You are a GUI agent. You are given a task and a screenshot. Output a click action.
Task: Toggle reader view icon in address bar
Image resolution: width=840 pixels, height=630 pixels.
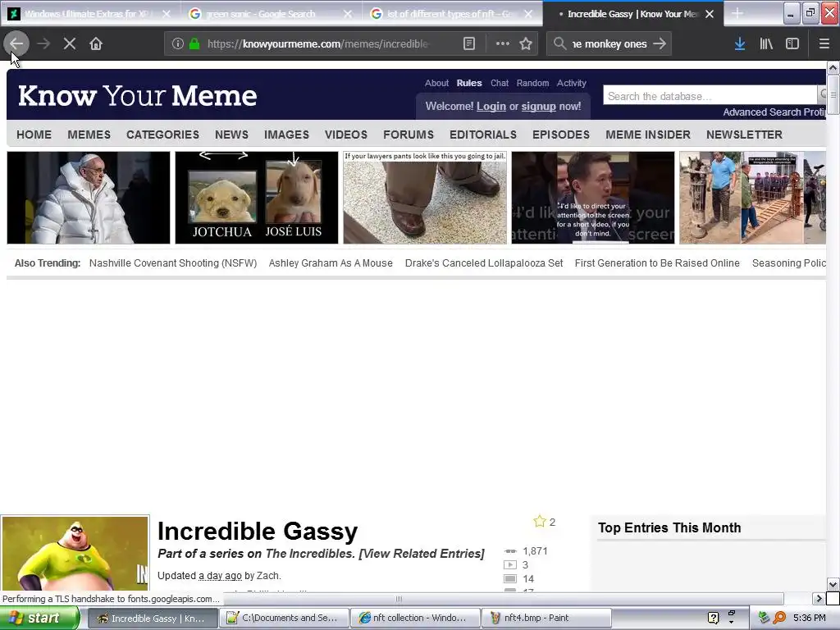(x=468, y=43)
